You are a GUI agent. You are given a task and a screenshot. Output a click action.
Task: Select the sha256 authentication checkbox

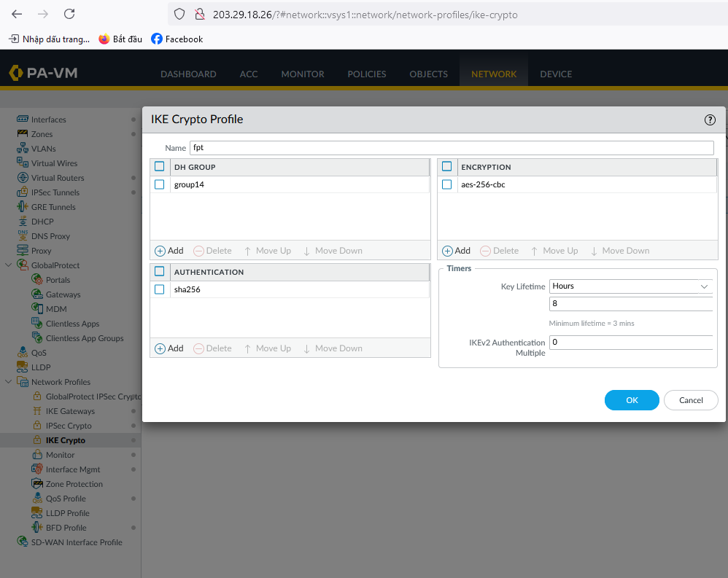[160, 289]
